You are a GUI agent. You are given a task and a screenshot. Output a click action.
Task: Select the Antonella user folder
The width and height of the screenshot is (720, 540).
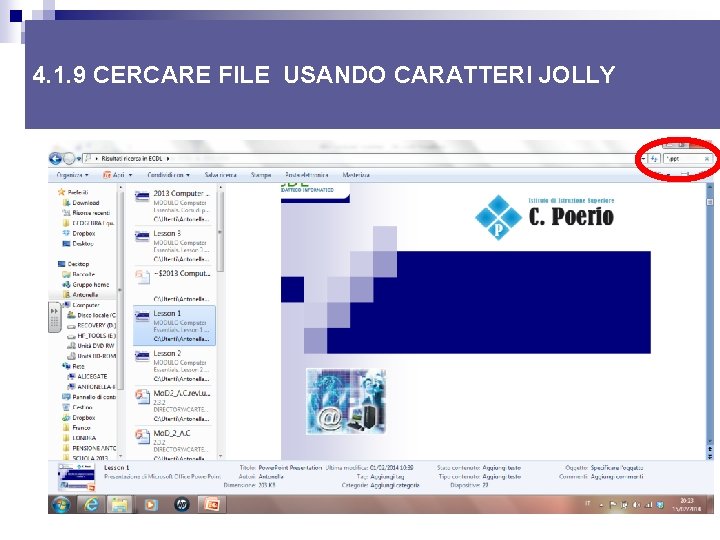80,295
